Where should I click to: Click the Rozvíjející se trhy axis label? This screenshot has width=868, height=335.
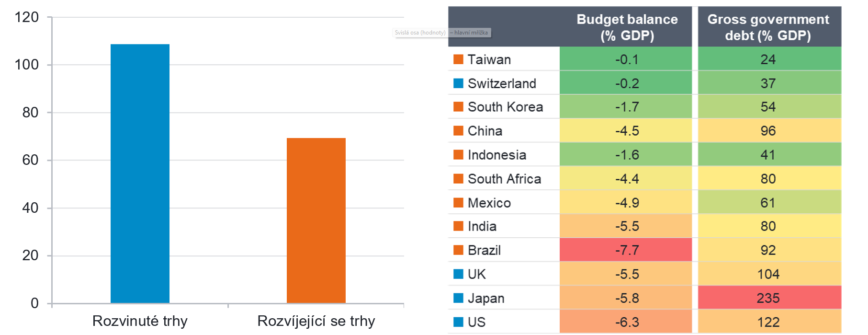click(x=316, y=321)
